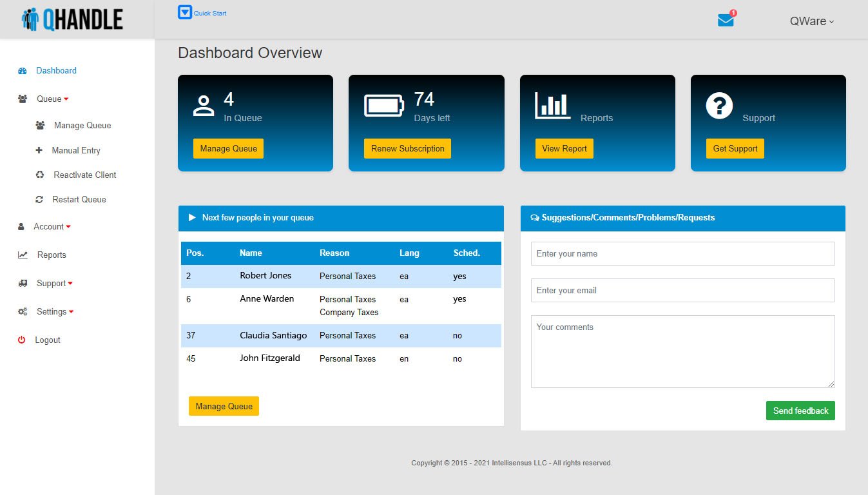
Task: Click the View Report button
Action: click(564, 149)
